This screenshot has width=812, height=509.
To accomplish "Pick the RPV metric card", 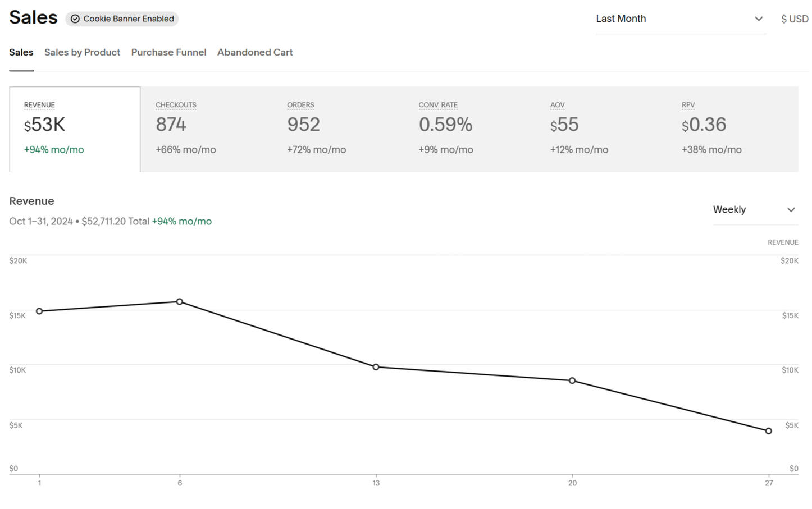I will 732,129.
